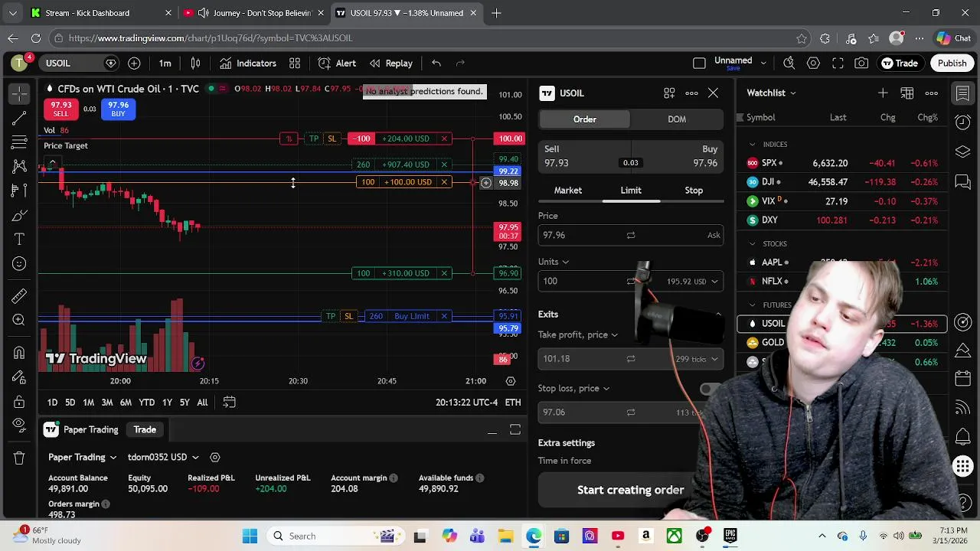Open the quick search icon
The width and height of the screenshot is (980, 551).
coord(789,64)
